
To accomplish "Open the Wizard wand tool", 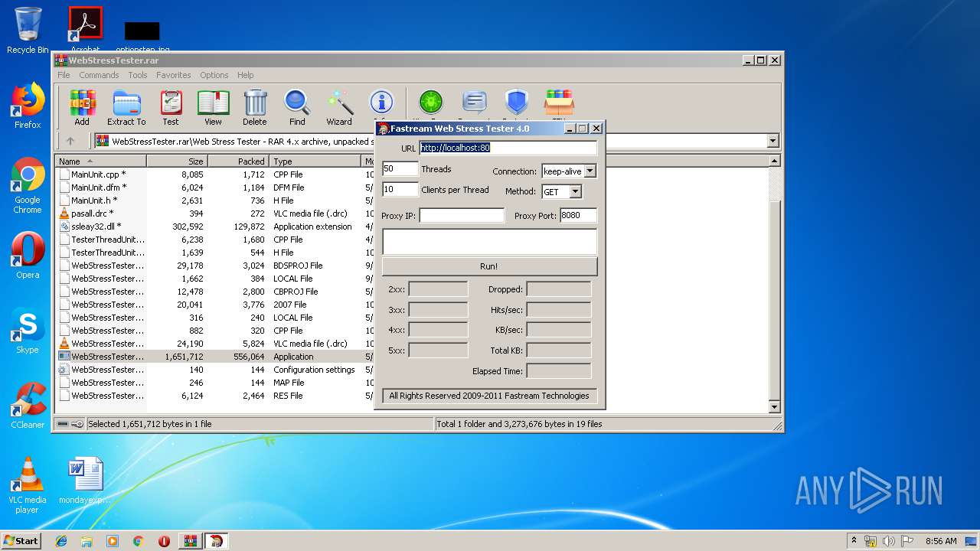I will pyautogui.click(x=339, y=107).
